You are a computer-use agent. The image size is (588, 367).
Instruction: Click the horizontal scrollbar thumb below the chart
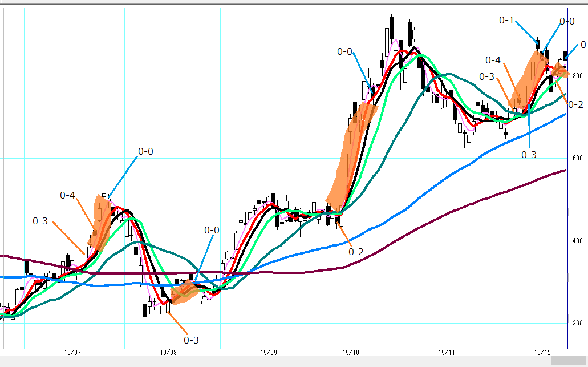point(568,361)
